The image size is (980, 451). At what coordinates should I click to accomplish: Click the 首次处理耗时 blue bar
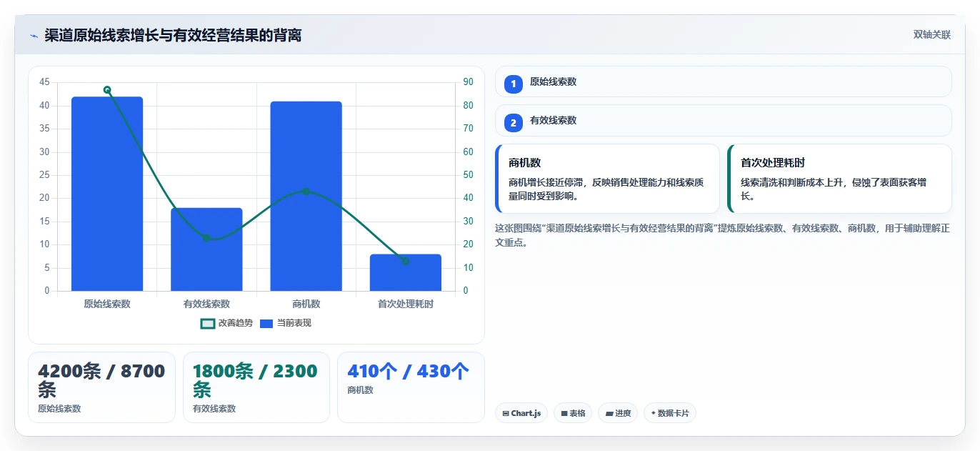(406, 272)
